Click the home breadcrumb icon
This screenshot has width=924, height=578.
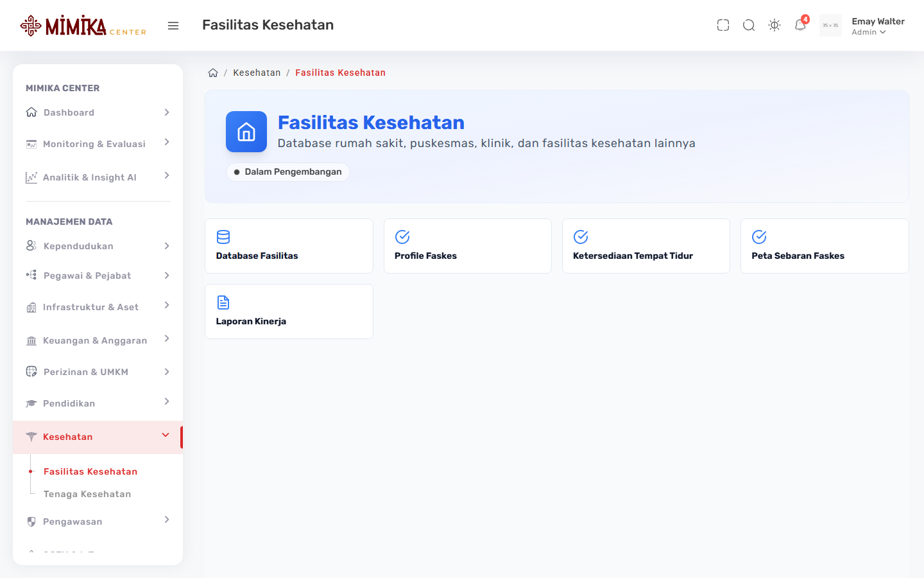tap(213, 73)
